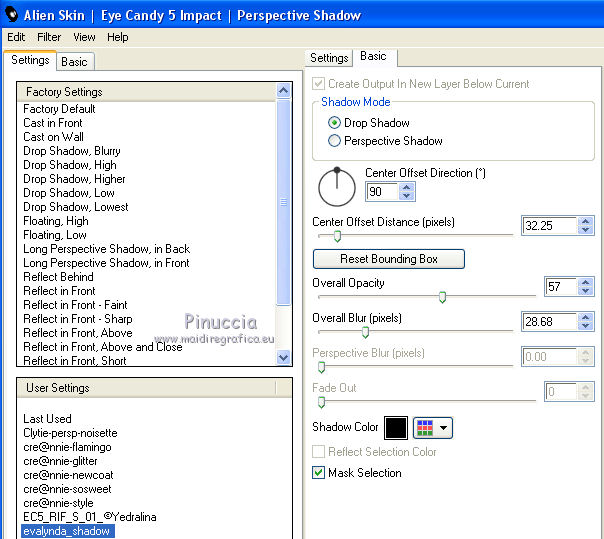Open the Help menu
The image size is (604, 539).
tap(117, 37)
